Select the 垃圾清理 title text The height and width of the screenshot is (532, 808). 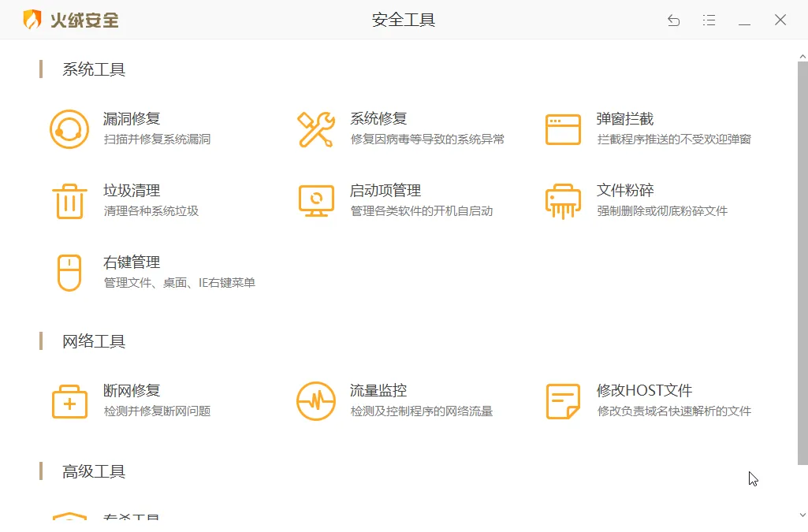coord(132,191)
